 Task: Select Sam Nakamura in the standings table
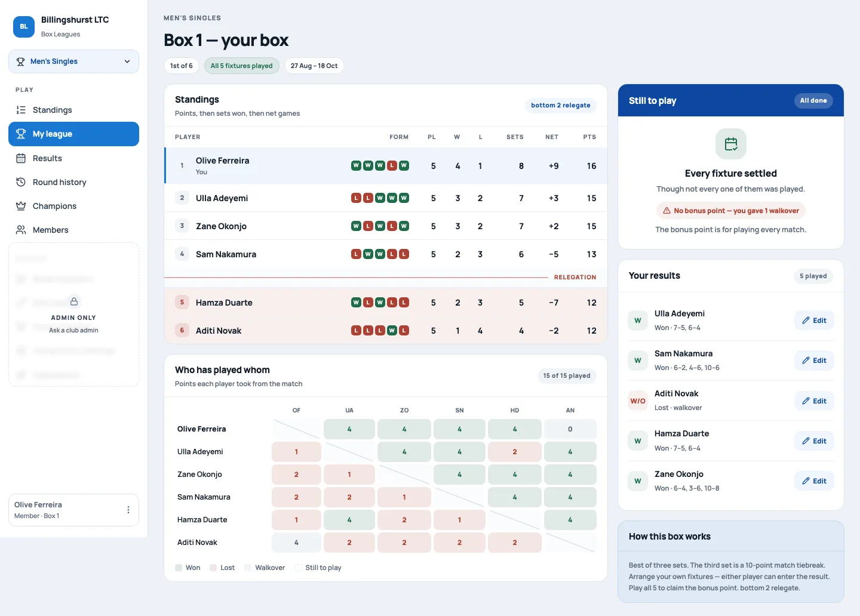386,254
